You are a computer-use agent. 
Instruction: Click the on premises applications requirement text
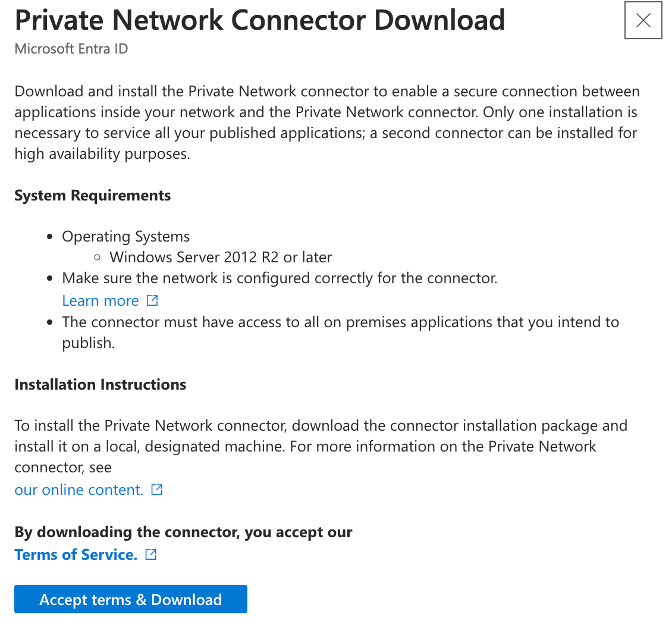click(340, 322)
